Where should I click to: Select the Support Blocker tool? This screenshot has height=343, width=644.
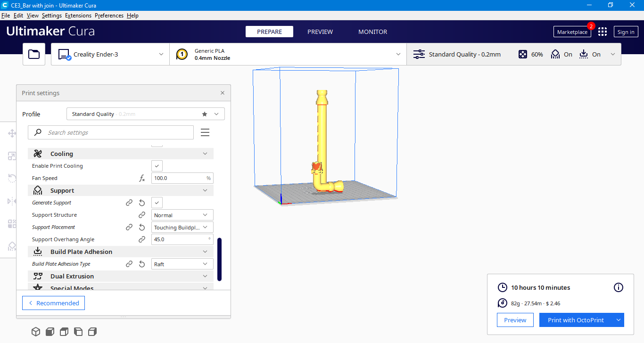point(12,246)
